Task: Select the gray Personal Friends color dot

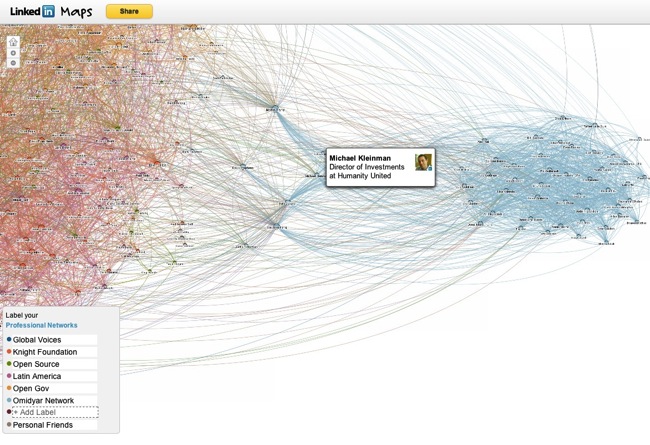Action: 9,425
